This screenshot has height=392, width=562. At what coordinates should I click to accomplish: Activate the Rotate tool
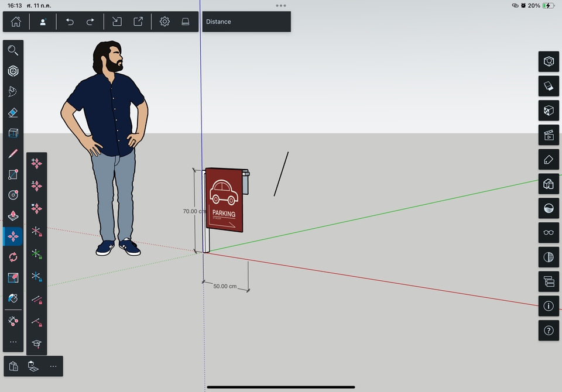13,257
